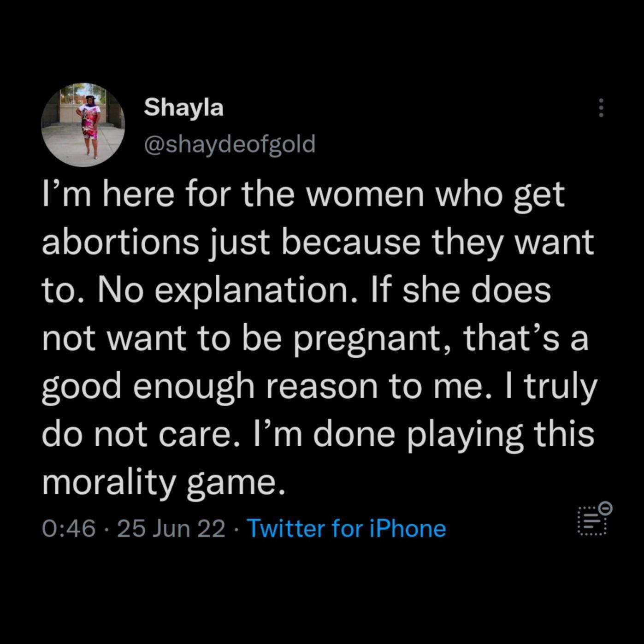
Task: Click the @shaydeofgold handle
Action: click(x=230, y=143)
